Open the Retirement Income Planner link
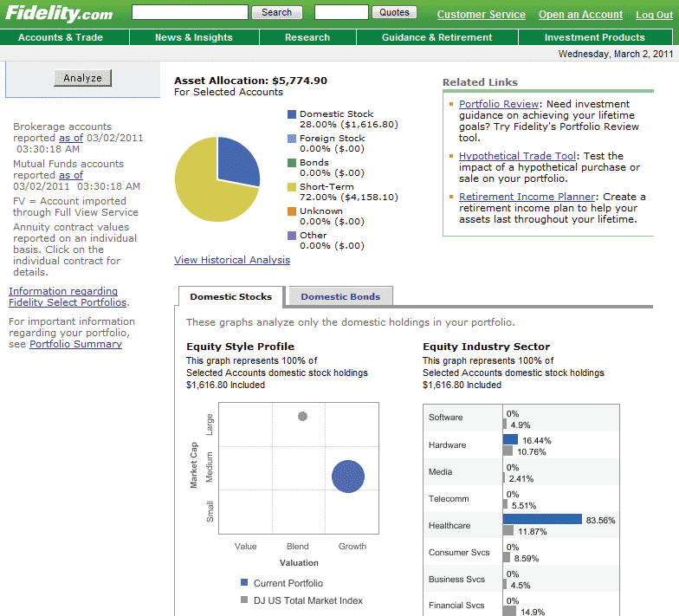Screen dimensions: 679x616 [x=527, y=197]
